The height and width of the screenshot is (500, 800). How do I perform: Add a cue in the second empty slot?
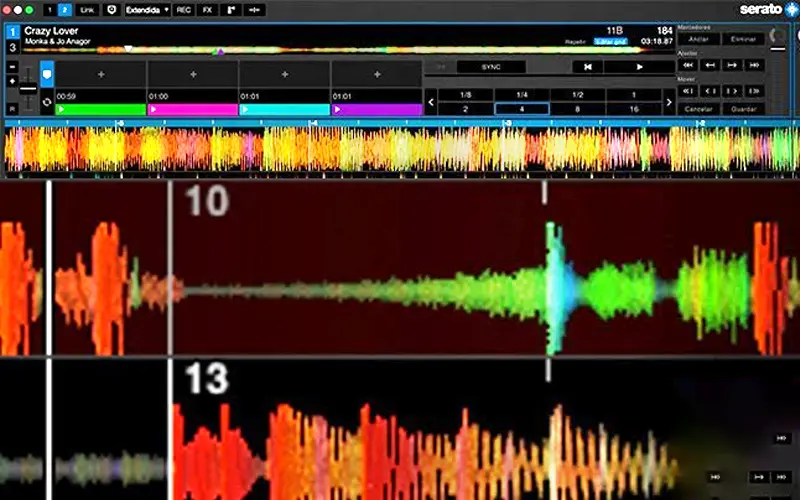point(193,74)
